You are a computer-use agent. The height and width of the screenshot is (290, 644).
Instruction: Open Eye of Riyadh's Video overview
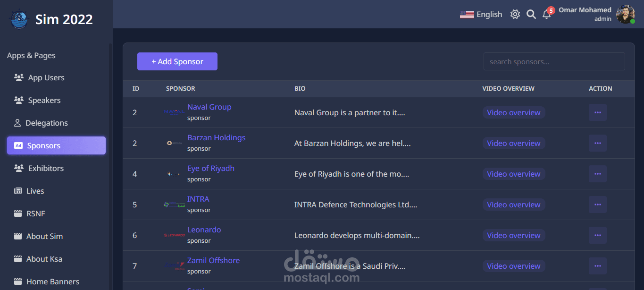[514, 174]
